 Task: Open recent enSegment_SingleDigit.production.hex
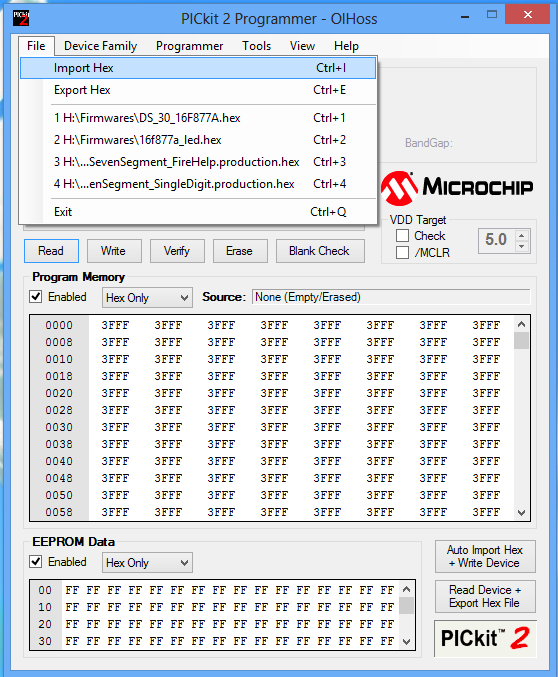tap(198, 184)
